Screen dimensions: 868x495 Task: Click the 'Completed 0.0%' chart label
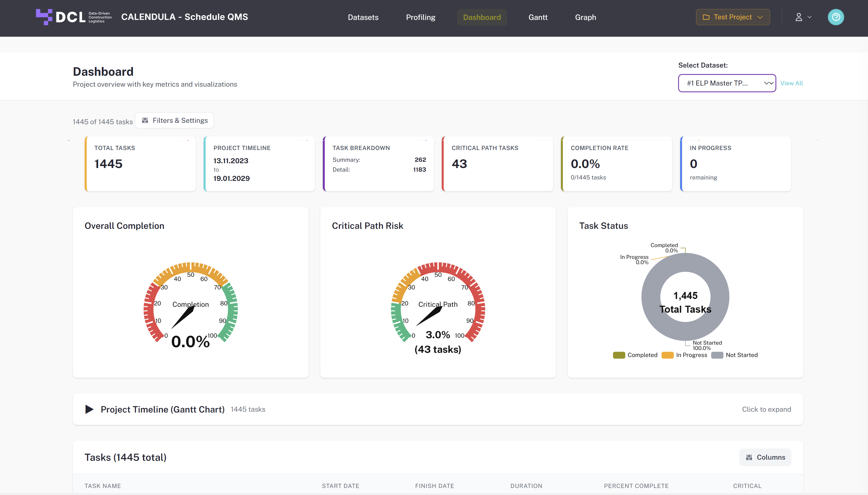(x=664, y=248)
